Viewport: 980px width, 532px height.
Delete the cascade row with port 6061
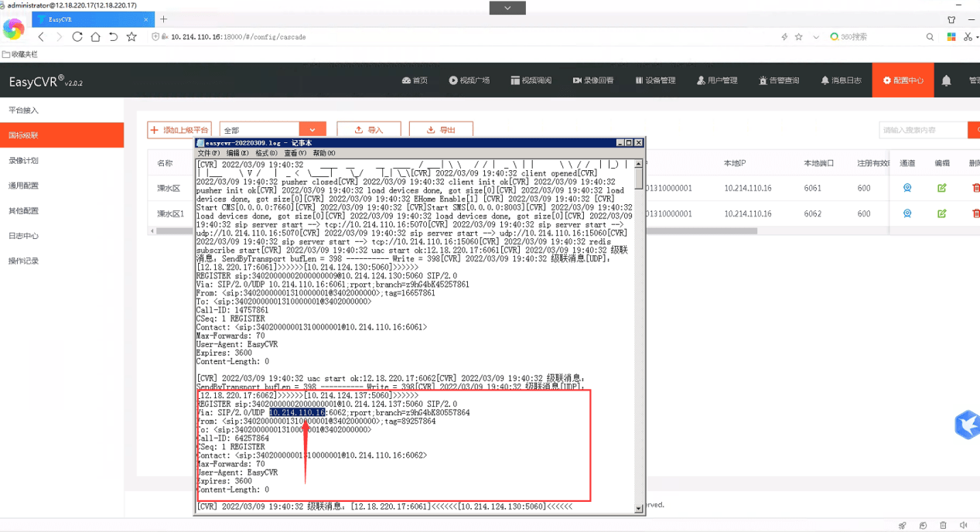(x=975, y=188)
